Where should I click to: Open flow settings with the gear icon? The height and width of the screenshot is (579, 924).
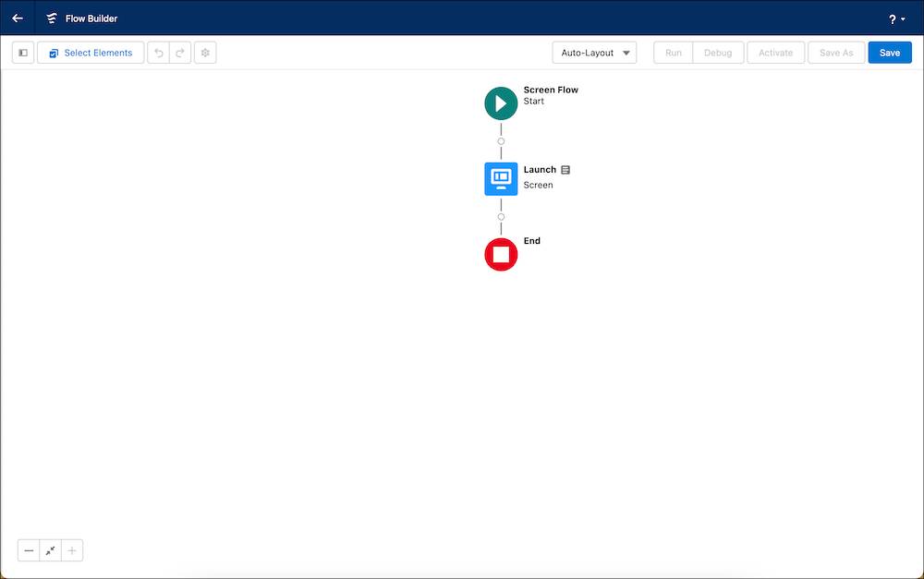point(204,52)
